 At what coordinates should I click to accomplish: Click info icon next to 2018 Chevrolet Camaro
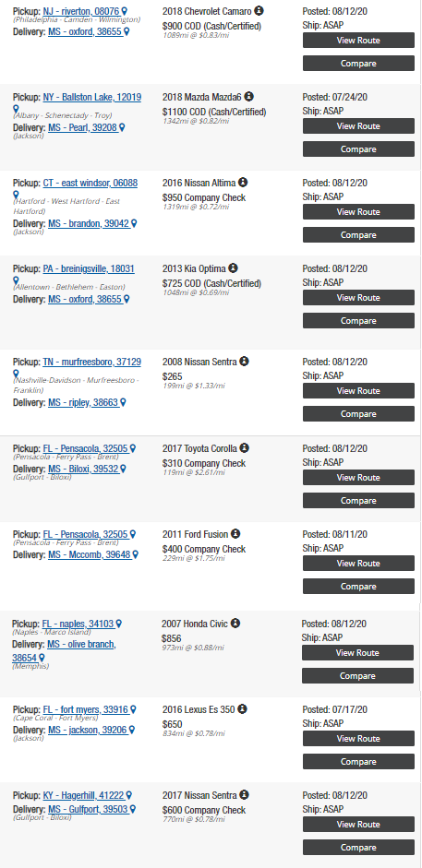tap(259, 10)
